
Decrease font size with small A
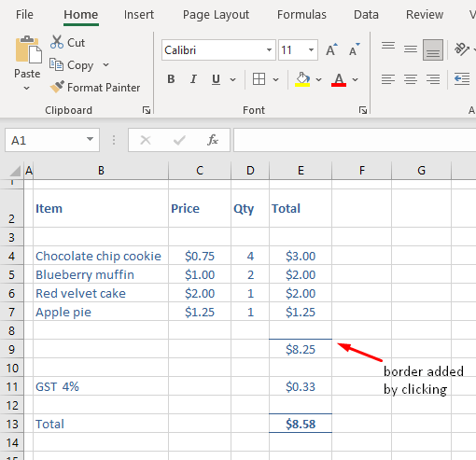[x=355, y=49]
